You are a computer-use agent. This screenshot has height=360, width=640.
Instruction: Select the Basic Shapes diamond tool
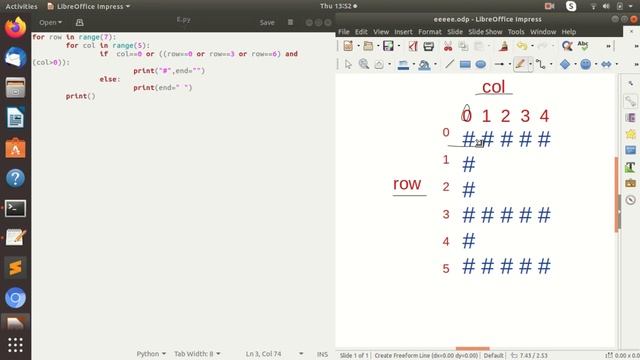565,64
